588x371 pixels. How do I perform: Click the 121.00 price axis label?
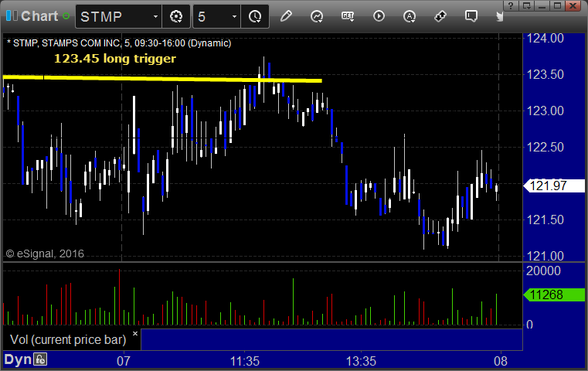pyautogui.click(x=546, y=256)
